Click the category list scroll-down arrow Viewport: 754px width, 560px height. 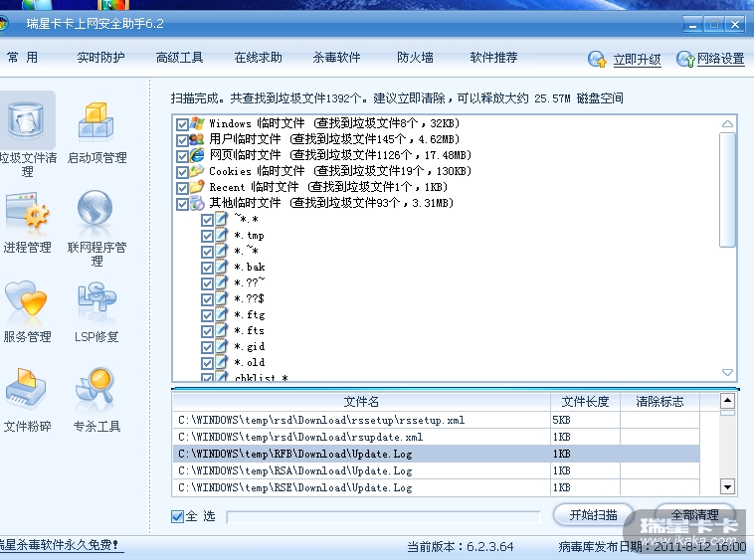pyautogui.click(x=727, y=373)
